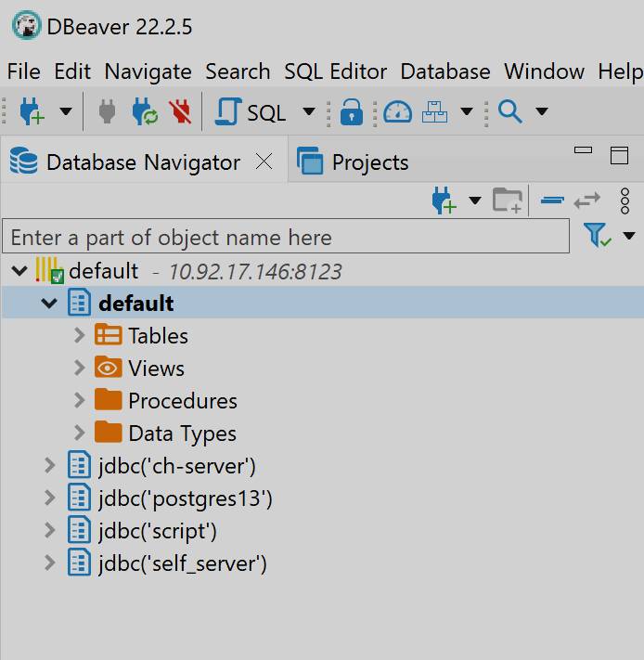Click the Create Folder icon in navigator
Image resolution: width=644 pixels, height=660 pixels.
click(x=508, y=201)
